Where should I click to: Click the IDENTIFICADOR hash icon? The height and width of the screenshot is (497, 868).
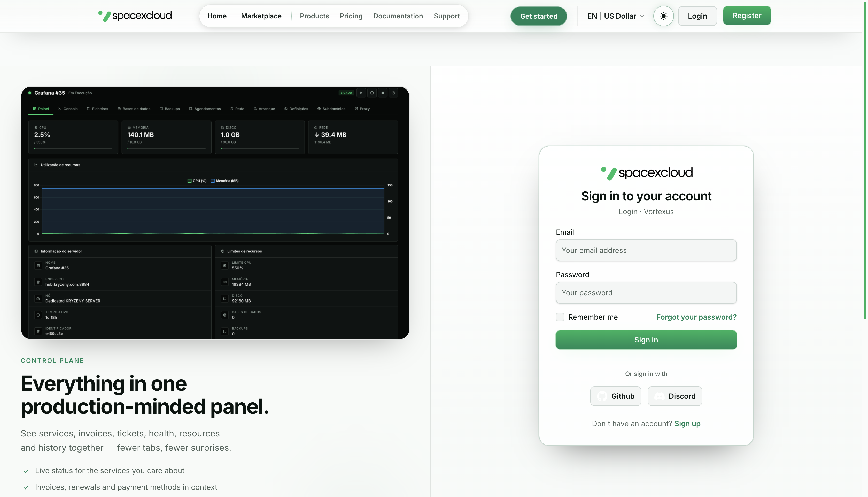tap(38, 331)
